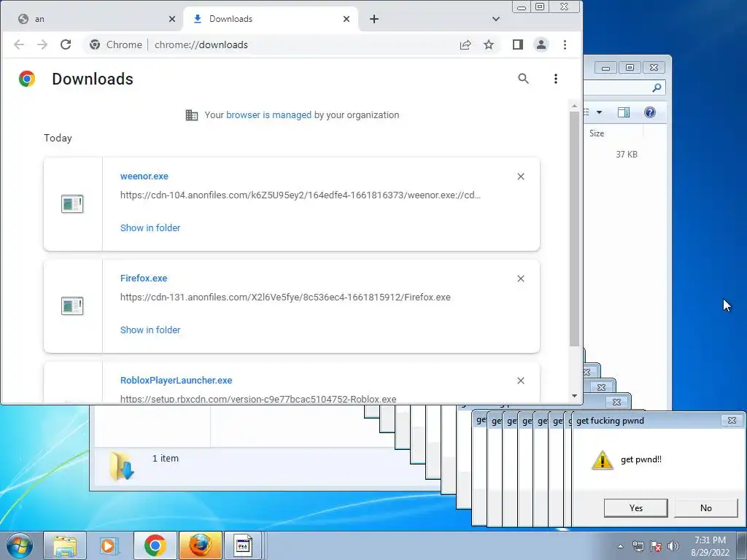Open Downloads page more actions menu
The image size is (747, 560).
pos(555,79)
